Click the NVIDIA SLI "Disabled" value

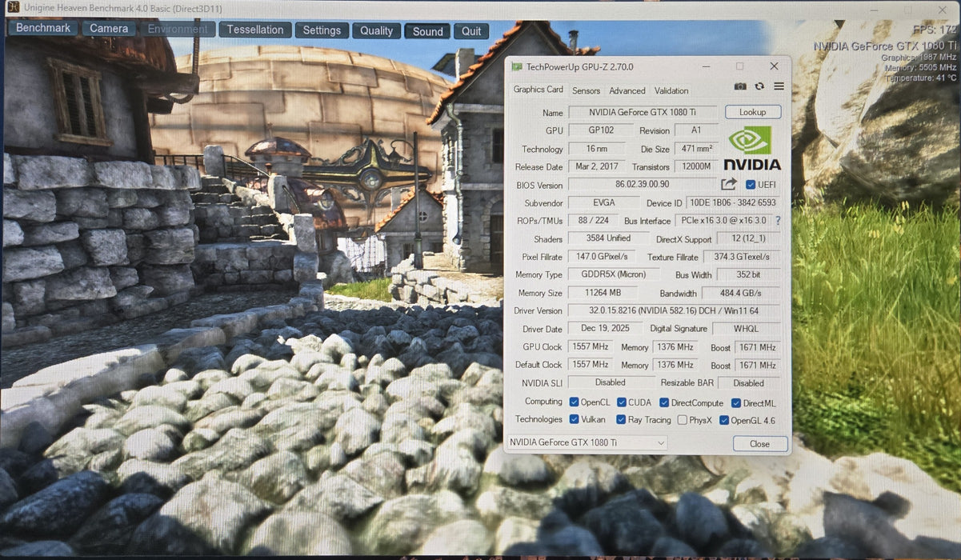pos(611,383)
